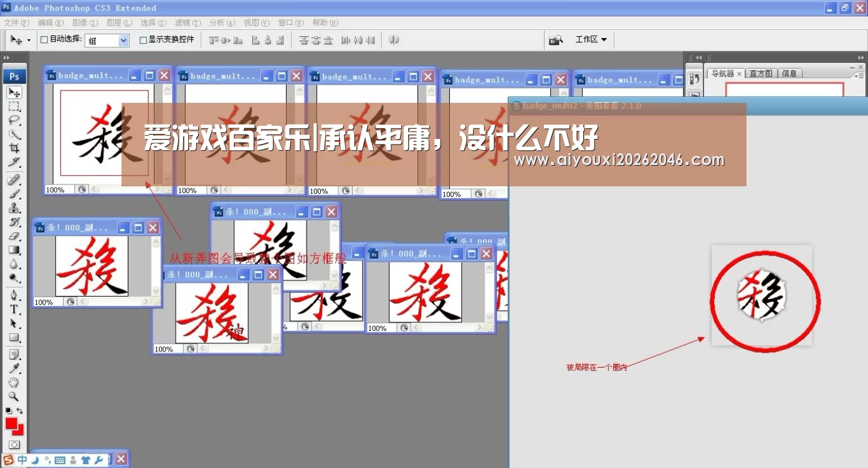Switch to the 直方图 tab

coord(761,74)
